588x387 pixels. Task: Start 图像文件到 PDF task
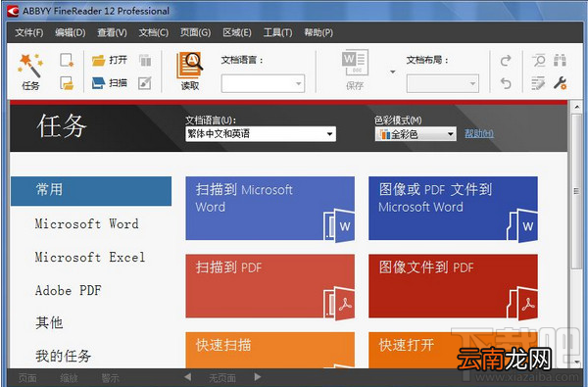click(453, 286)
